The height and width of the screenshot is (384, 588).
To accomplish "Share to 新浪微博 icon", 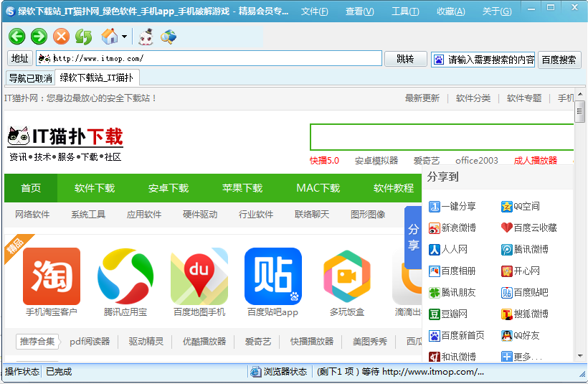I will click(435, 228).
